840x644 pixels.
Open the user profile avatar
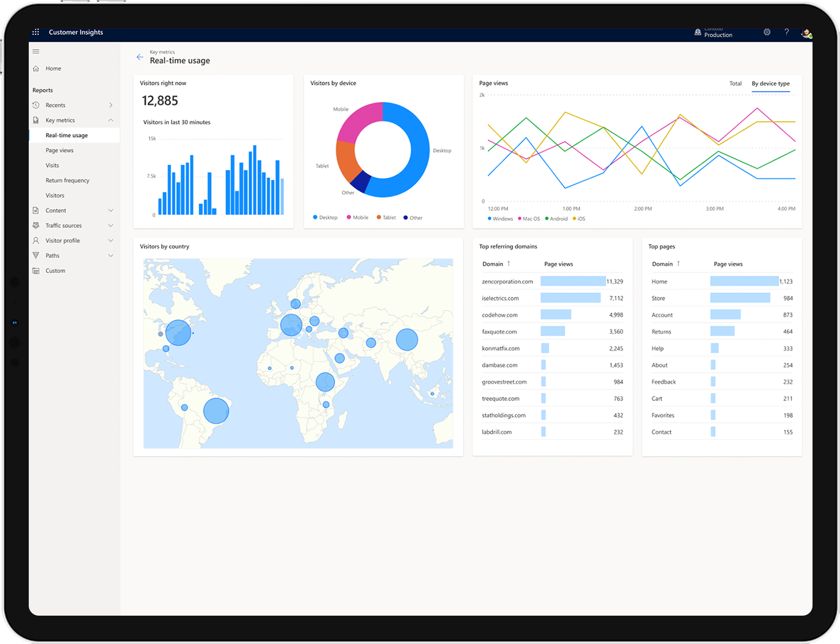pyautogui.click(x=806, y=33)
